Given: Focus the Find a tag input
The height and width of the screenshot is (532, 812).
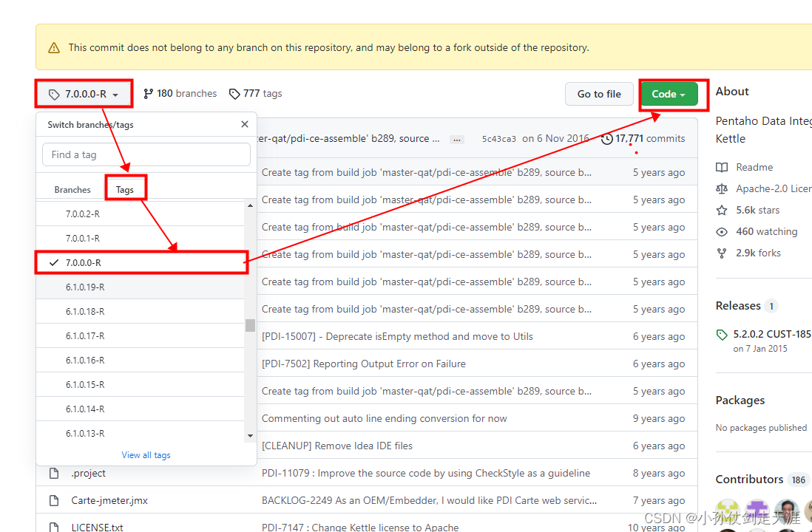Looking at the screenshot, I should click(x=146, y=154).
